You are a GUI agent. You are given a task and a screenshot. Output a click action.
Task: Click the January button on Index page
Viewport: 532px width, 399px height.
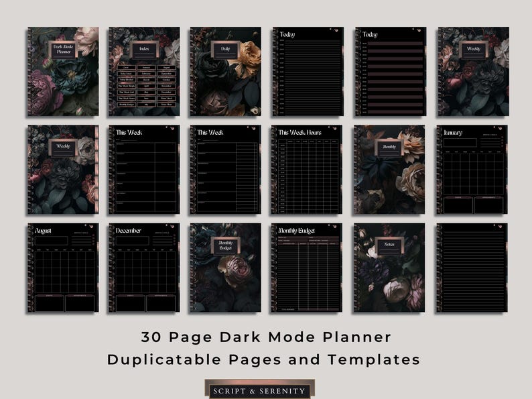click(x=146, y=68)
